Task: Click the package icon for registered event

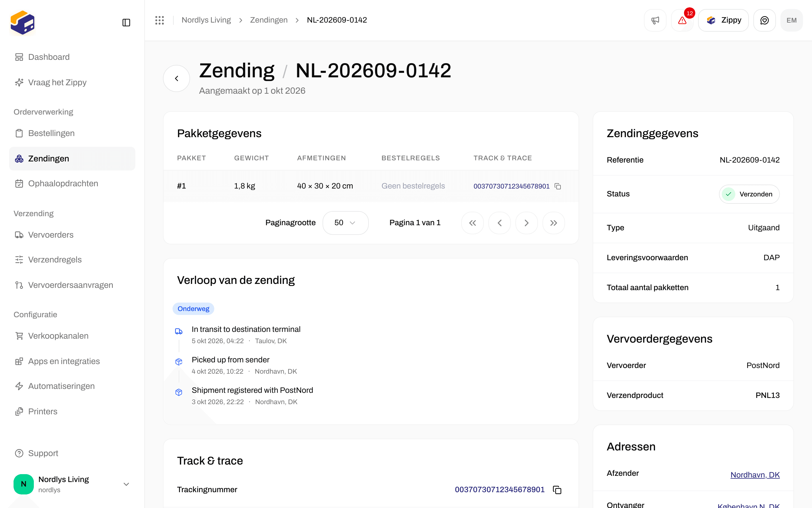Action: (x=179, y=392)
